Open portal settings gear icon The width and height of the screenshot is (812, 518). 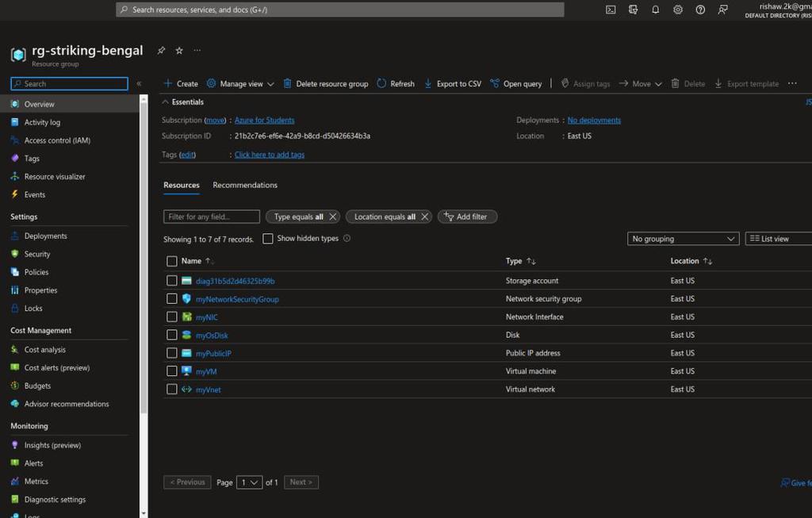678,10
